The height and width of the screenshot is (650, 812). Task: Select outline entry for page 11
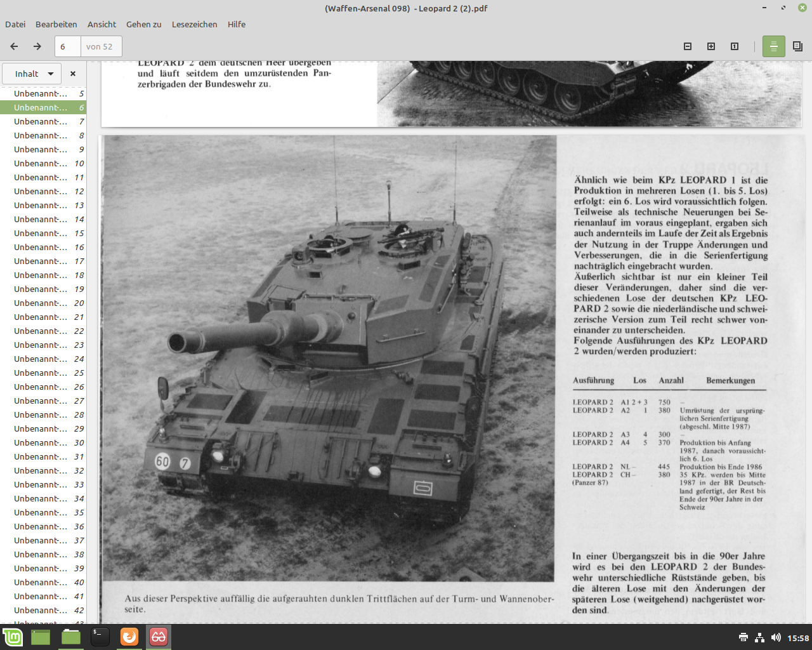(43, 177)
